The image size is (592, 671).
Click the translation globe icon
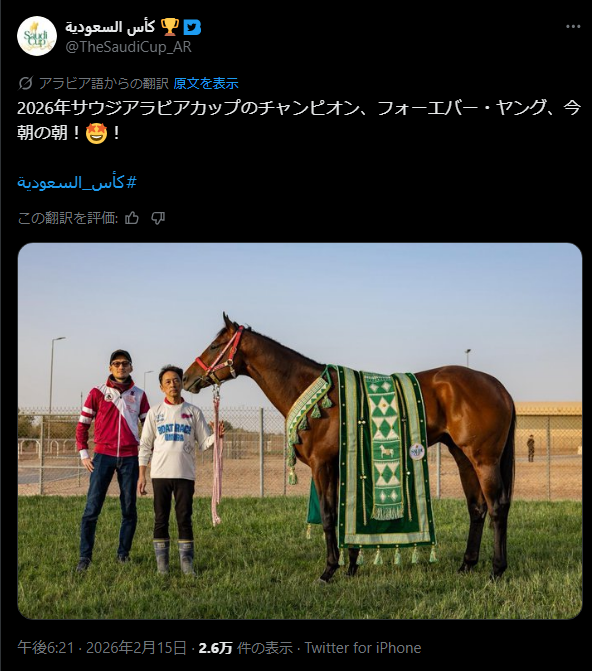click(25, 83)
